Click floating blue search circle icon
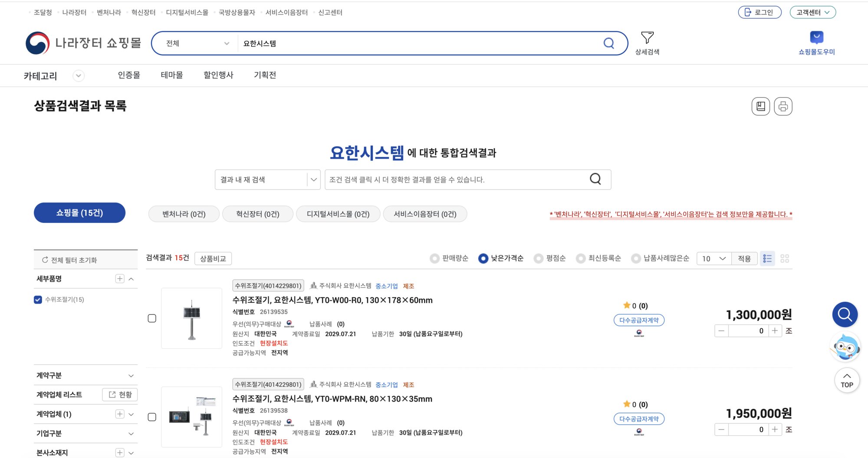The height and width of the screenshot is (458, 868). click(845, 314)
